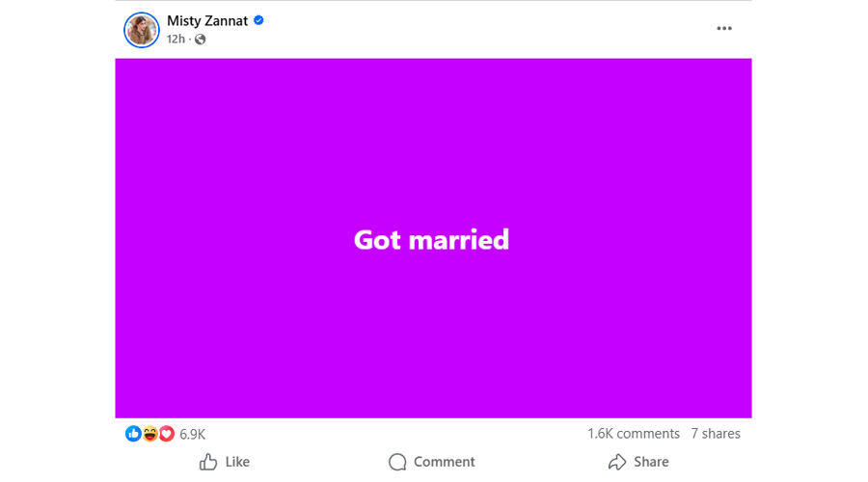868x482 pixels.
Task: Click the blue verified badge
Action: 258,20
